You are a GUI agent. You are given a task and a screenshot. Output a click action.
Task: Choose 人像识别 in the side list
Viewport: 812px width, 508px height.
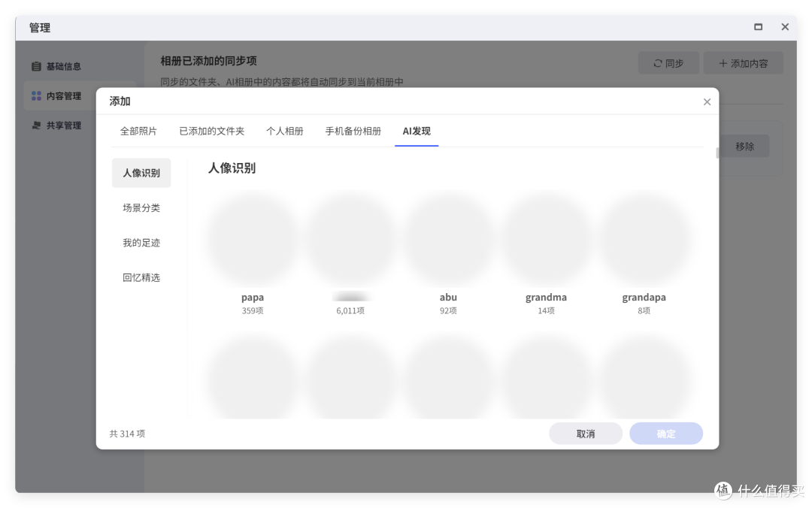tap(141, 173)
